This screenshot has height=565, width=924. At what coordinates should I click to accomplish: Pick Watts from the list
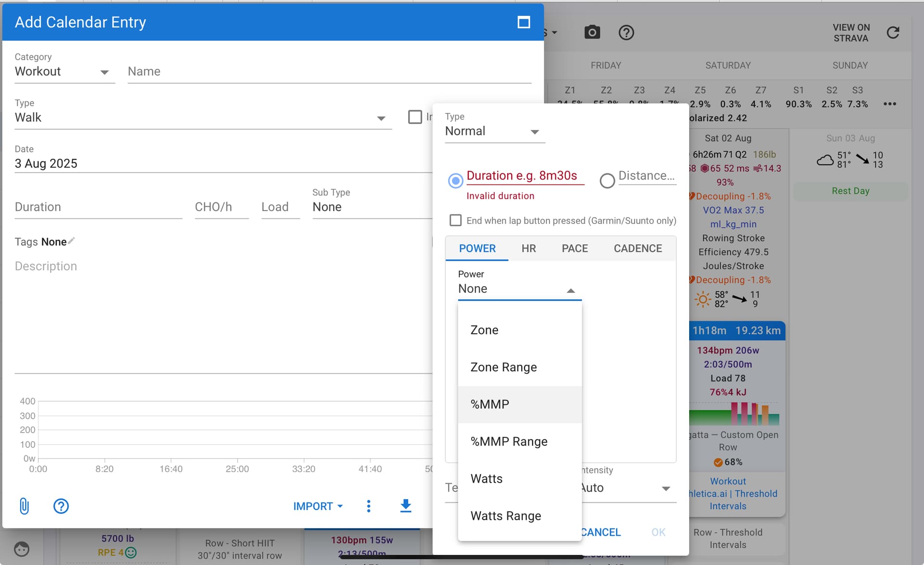(x=520, y=479)
